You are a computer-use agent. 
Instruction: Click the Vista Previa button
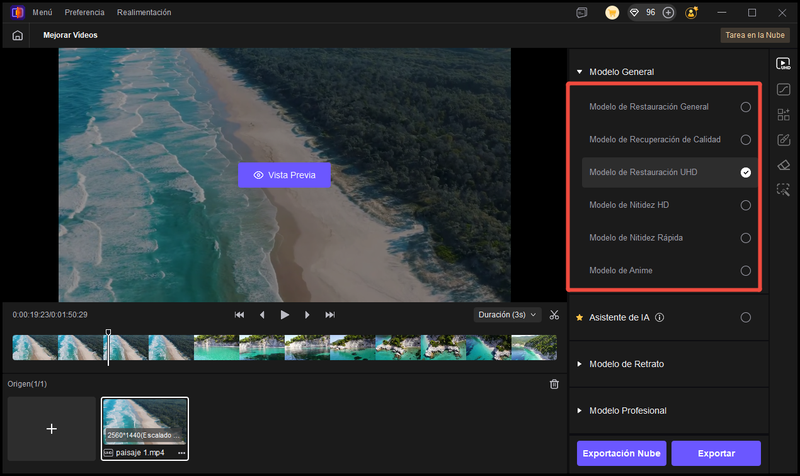[x=284, y=175]
